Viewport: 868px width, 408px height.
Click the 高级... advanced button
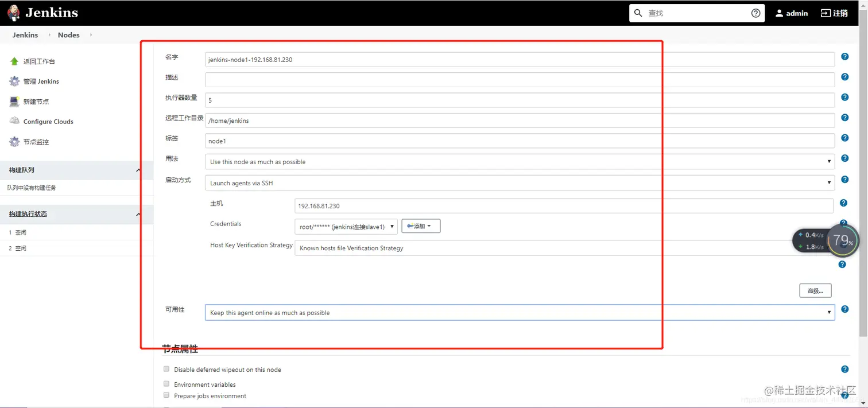[x=815, y=291]
